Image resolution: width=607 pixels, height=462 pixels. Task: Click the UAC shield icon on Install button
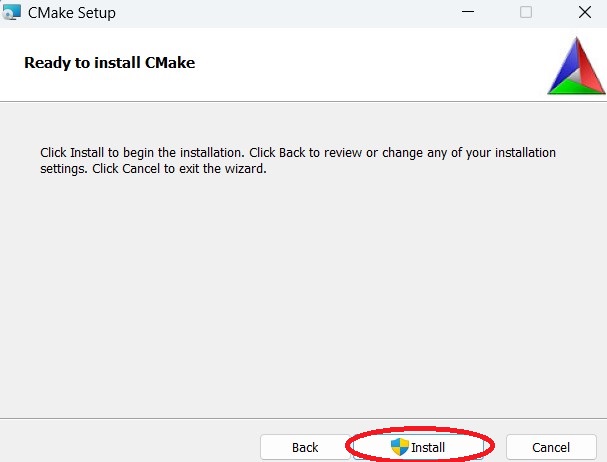[400, 446]
